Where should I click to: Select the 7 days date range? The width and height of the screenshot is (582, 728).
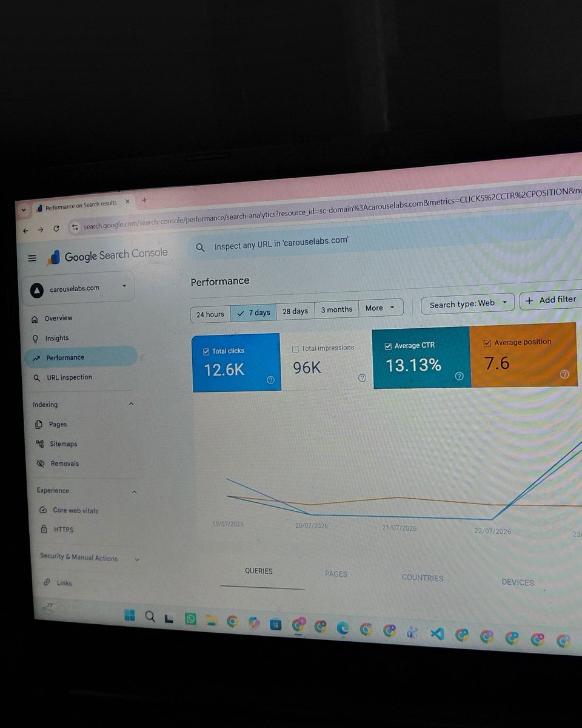253,312
